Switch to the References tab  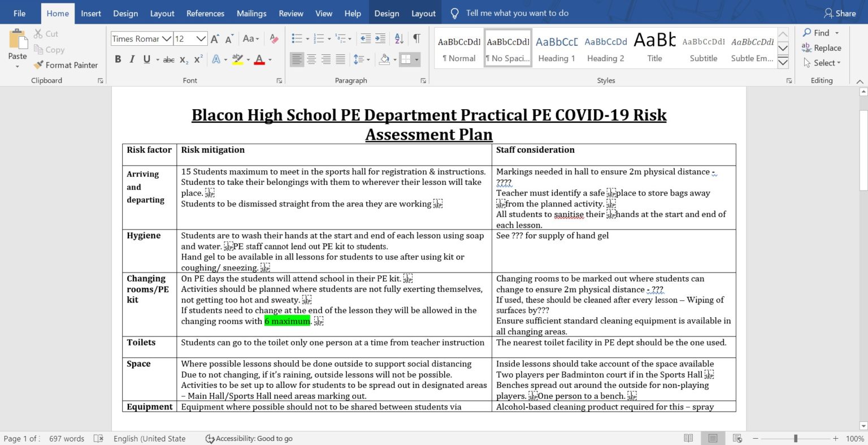click(205, 12)
